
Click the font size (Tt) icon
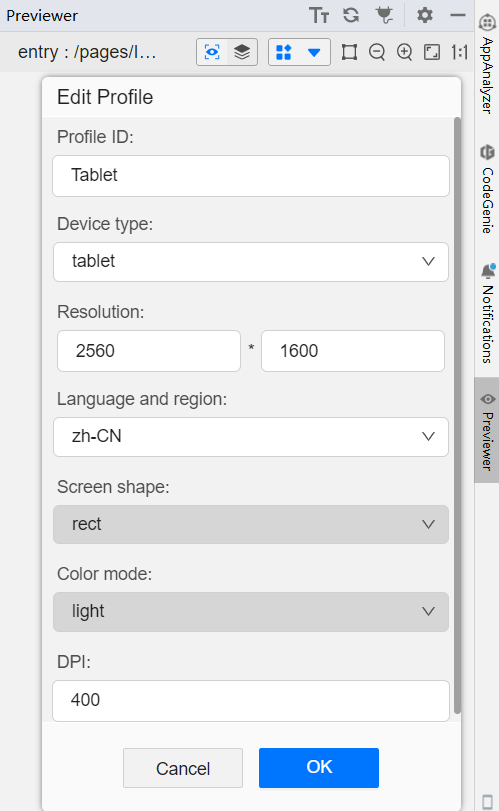click(319, 16)
